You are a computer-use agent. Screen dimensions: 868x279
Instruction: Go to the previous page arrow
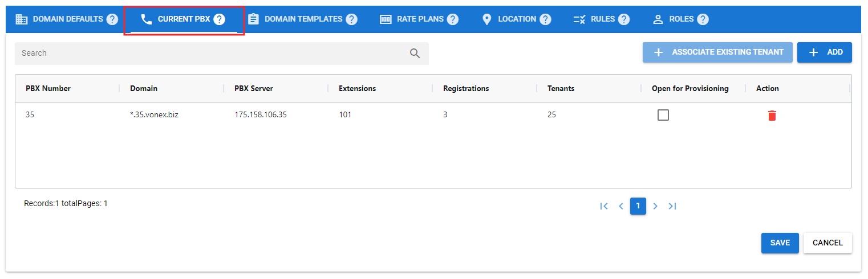point(621,206)
